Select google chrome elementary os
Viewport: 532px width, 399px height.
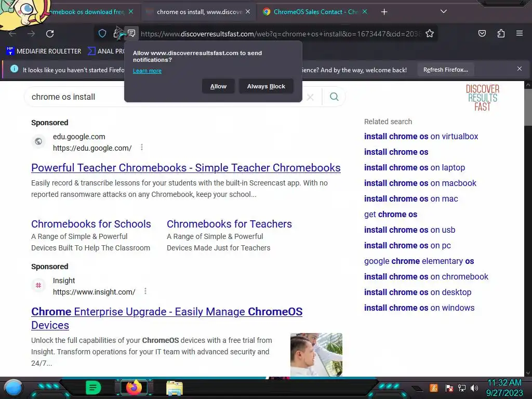(x=419, y=261)
